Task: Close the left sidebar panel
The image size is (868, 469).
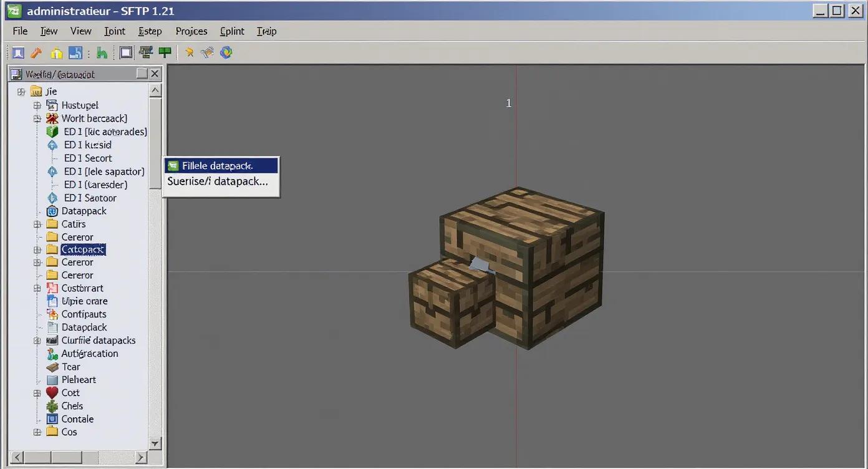Action: (154, 74)
